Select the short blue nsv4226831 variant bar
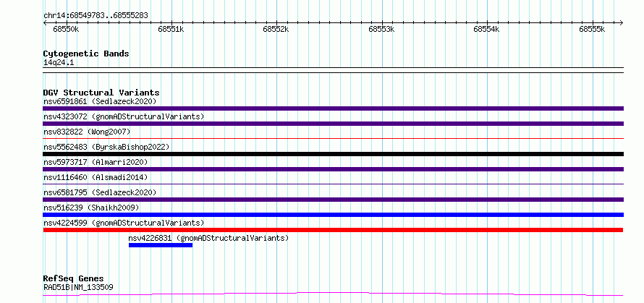Viewport: 644px width, 303px height. [161, 245]
